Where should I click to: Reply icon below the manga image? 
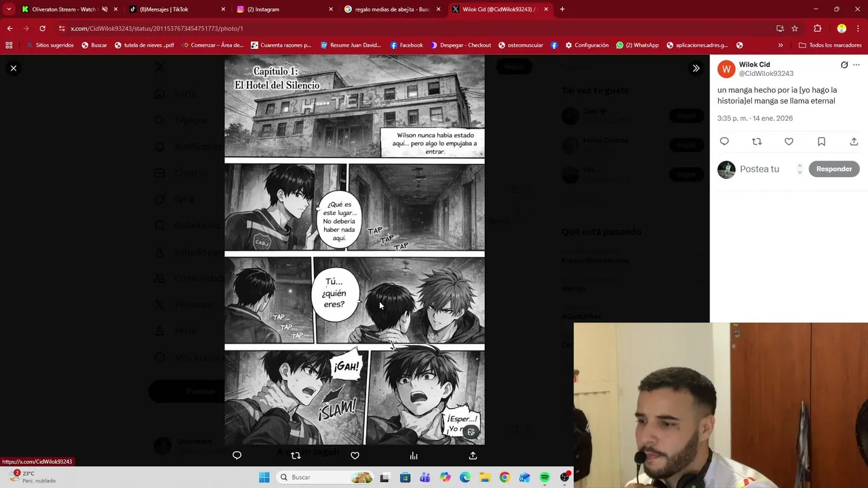(x=237, y=455)
